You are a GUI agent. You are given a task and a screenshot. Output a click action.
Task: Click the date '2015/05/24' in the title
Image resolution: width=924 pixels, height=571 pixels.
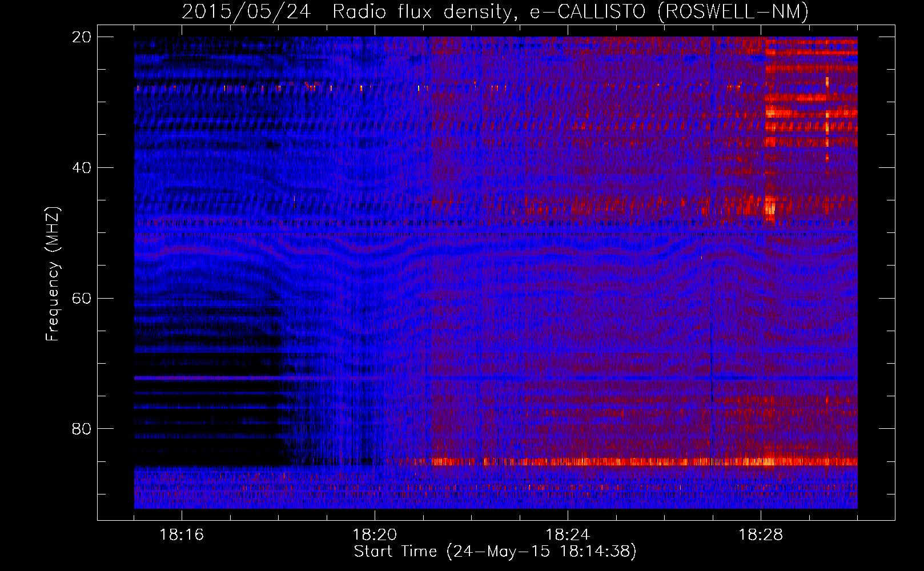247,11
